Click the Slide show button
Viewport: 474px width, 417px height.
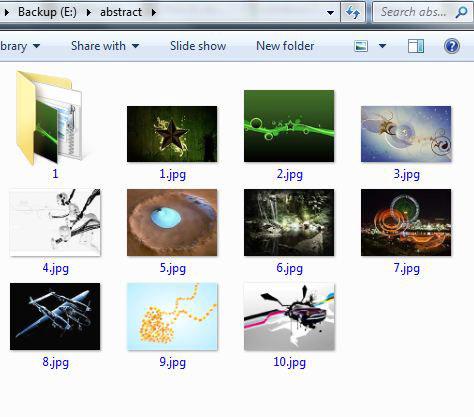coord(198,46)
